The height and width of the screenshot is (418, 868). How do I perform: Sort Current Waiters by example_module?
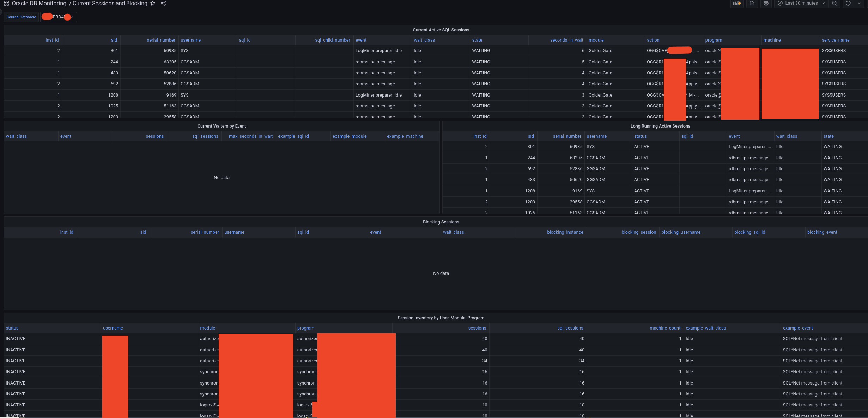pyautogui.click(x=350, y=136)
